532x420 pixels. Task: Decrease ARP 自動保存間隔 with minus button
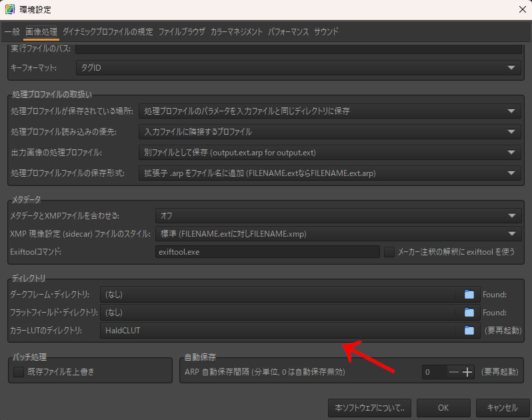(x=453, y=372)
